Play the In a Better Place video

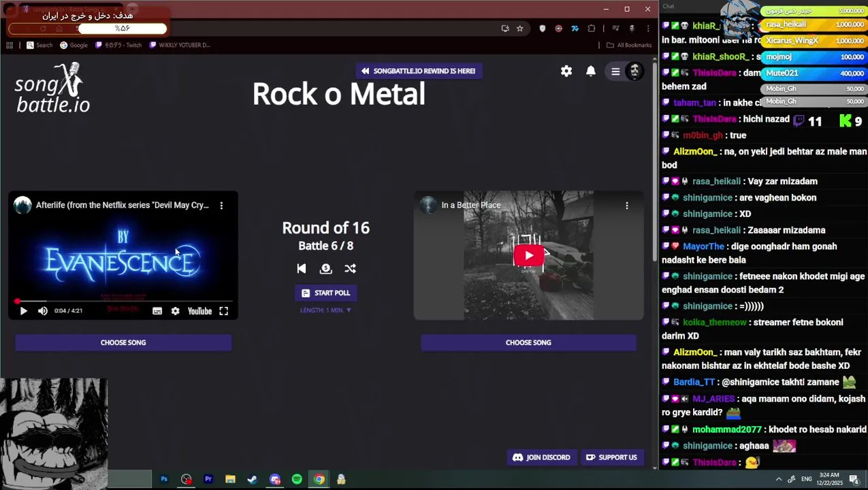tap(528, 255)
